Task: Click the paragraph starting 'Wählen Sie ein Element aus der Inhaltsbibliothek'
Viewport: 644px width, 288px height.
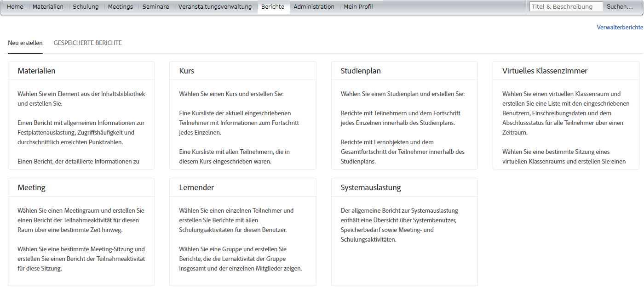Action: pos(81,98)
